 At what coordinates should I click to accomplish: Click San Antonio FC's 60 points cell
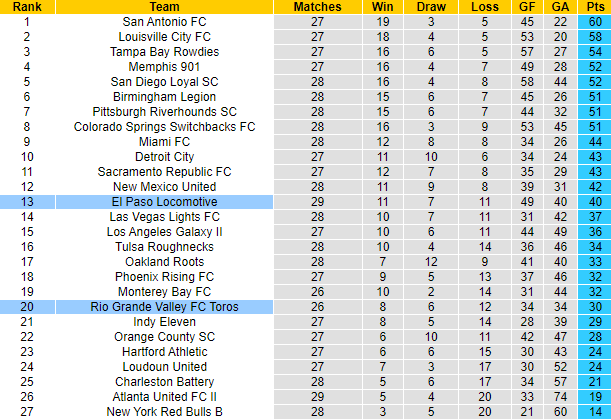click(x=593, y=21)
